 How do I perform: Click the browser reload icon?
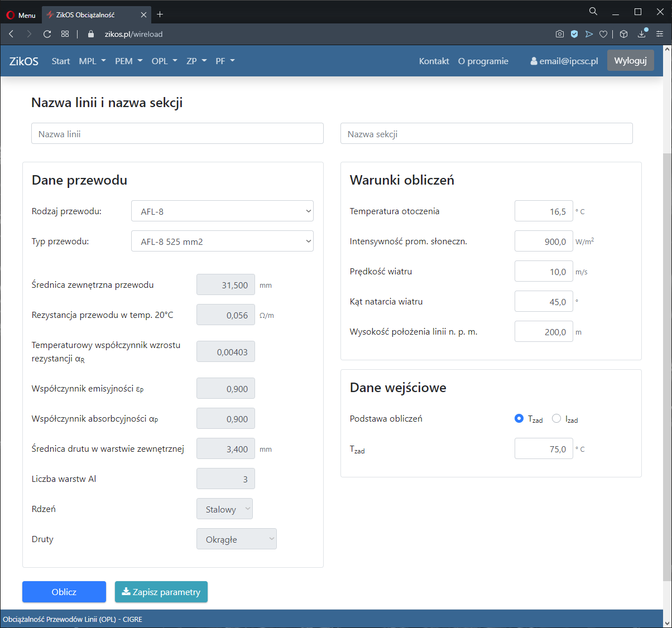47,34
